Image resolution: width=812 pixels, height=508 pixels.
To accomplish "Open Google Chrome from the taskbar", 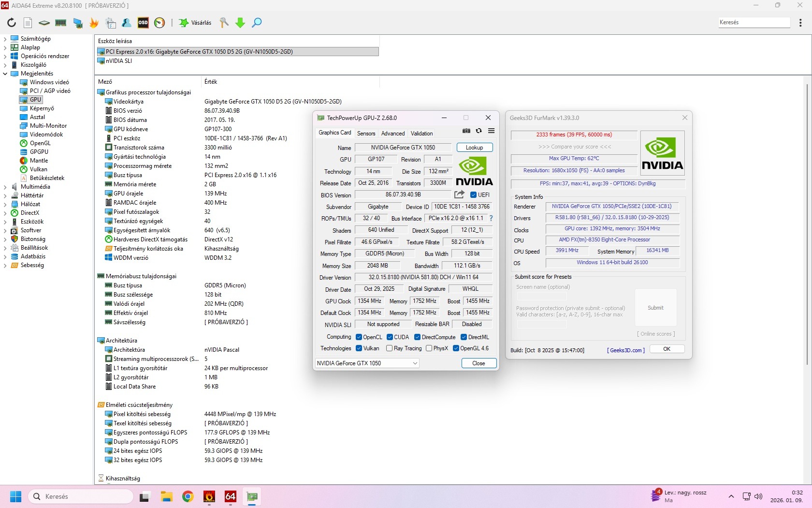I will click(188, 496).
